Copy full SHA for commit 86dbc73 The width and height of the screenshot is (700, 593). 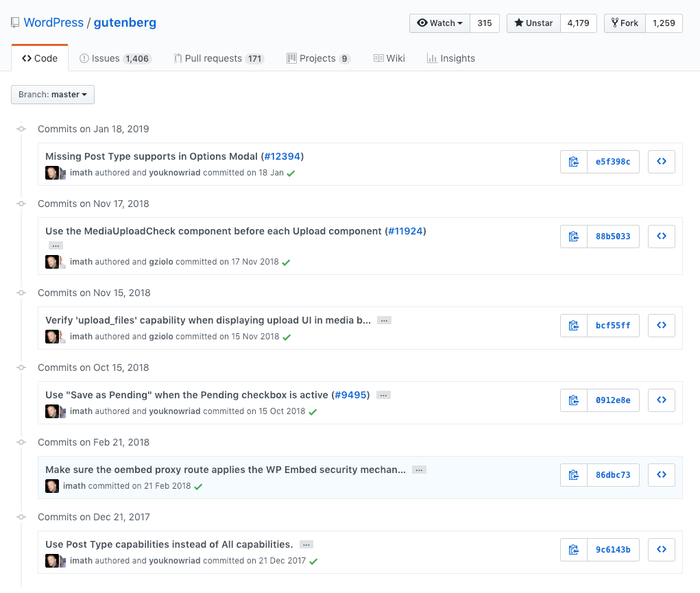coord(574,474)
